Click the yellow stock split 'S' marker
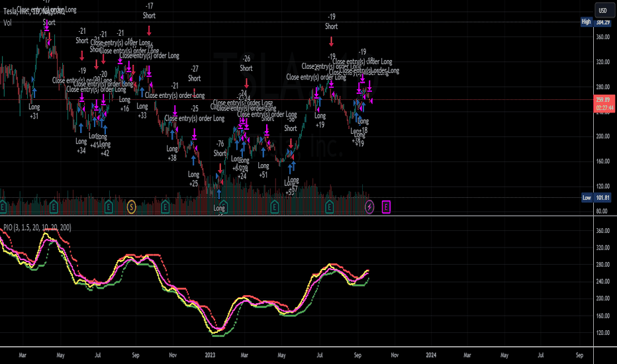 [132, 206]
